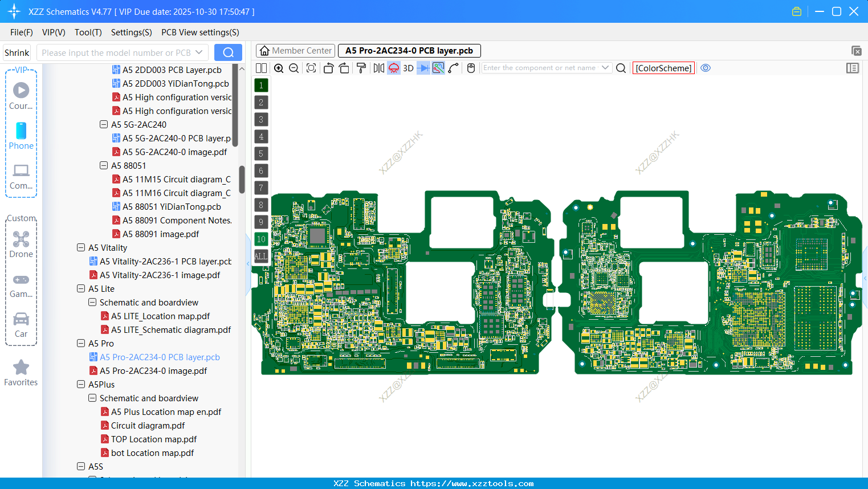The height and width of the screenshot is (489, 868).
Task: Switch to A5 Pro-2AC234-0 PCB layer tab
Action: point(409,51)
